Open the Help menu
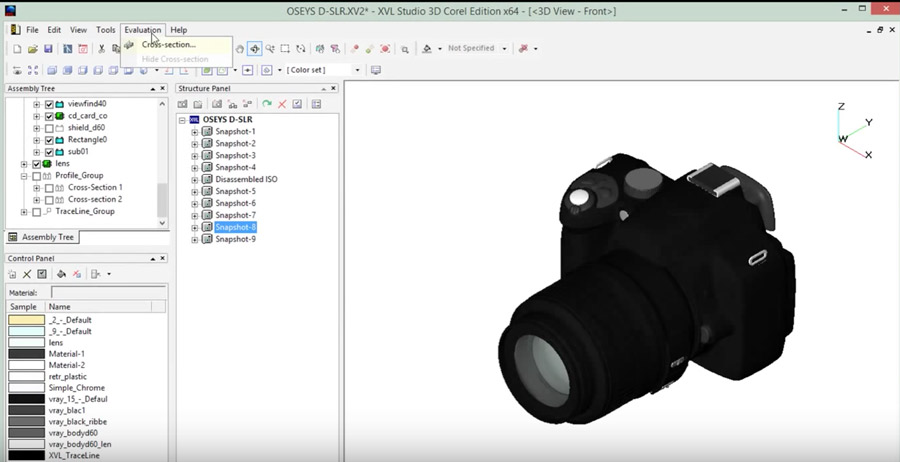Screen dimensions: 900x462 179,30
